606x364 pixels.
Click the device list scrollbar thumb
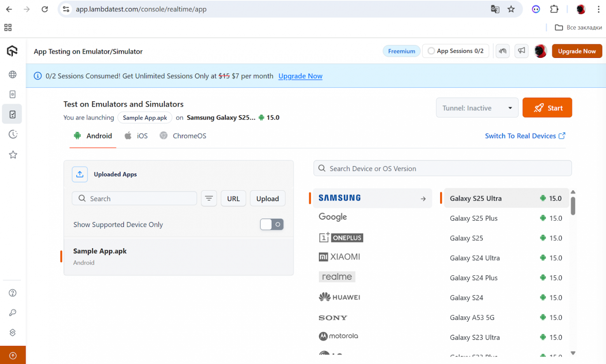(x=573, y=206)
